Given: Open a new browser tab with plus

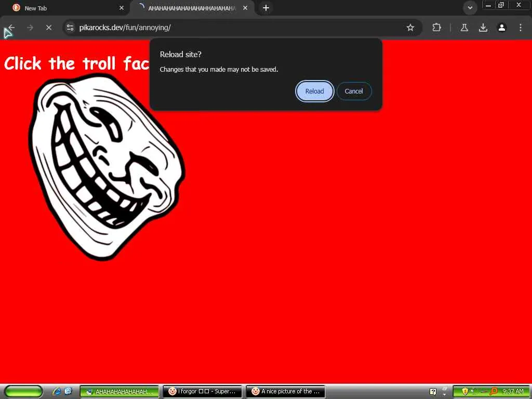Looking at the screenshot, I should (266, 8).
